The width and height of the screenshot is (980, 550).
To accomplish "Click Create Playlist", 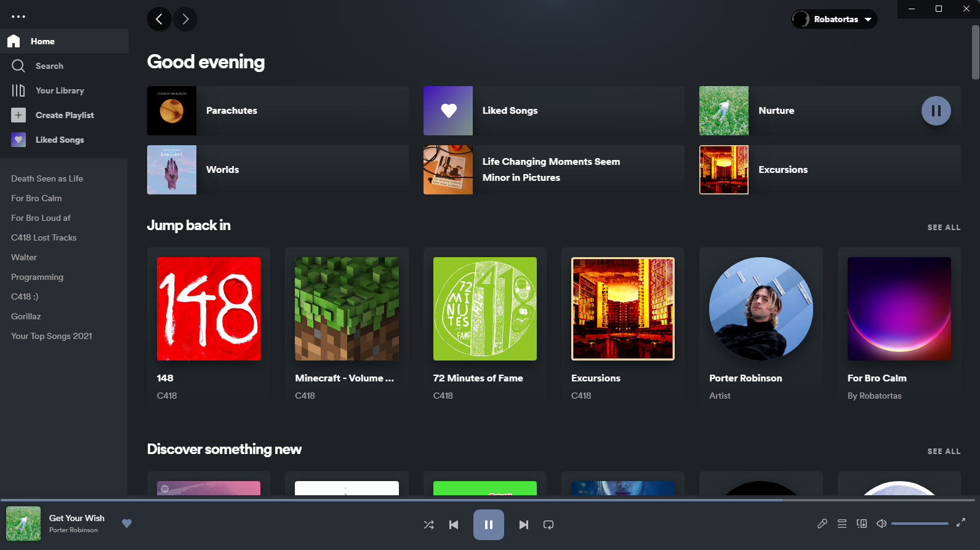I will coord(64,115).
